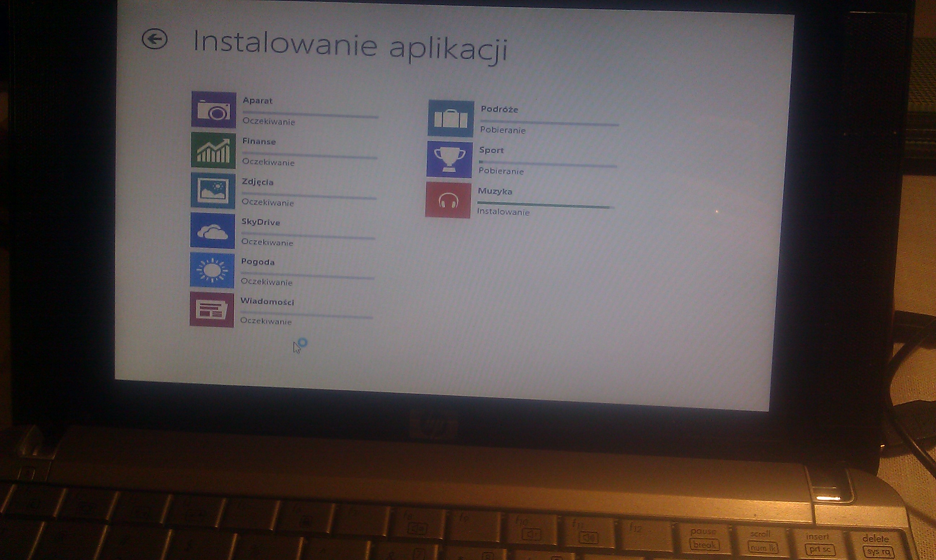This screenshot has width=936, height=560.
Task: Open the Aparat camera tile
Action: pyautogui.click(x=214, y=110)
